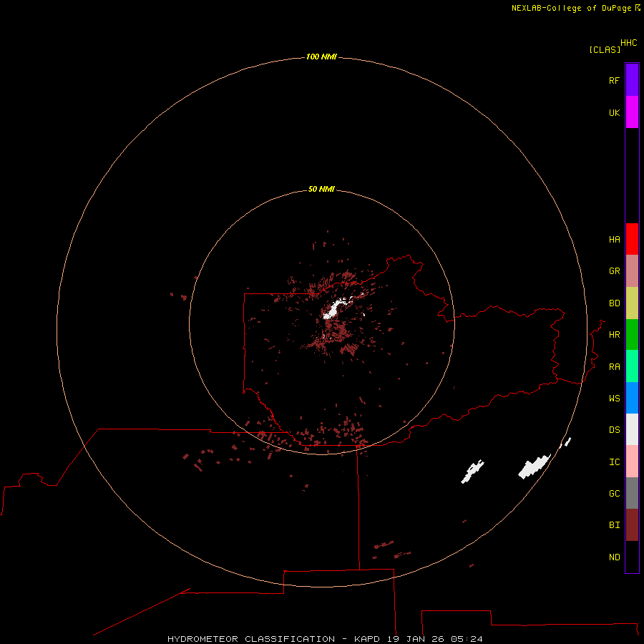Image resolution: width=644 pixels, height=644 pixels.
Task: Click the IC light pink legend swatch
Action: tap(632, 462)
